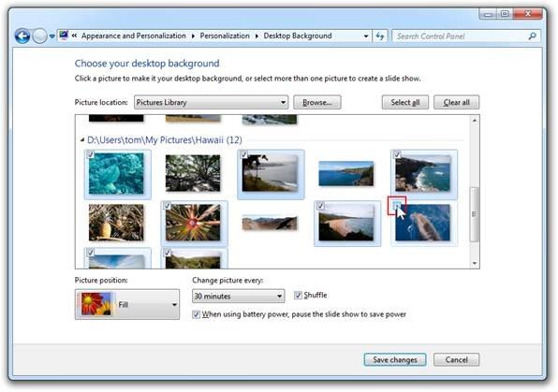Click the Forward navigation arrow
This screenshot has width=558, height=392.
coord(39,36)
